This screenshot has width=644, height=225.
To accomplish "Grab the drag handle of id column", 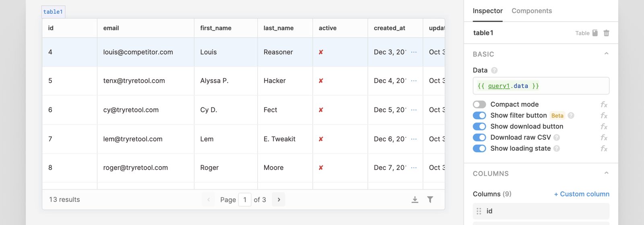I will click(479, 211).
